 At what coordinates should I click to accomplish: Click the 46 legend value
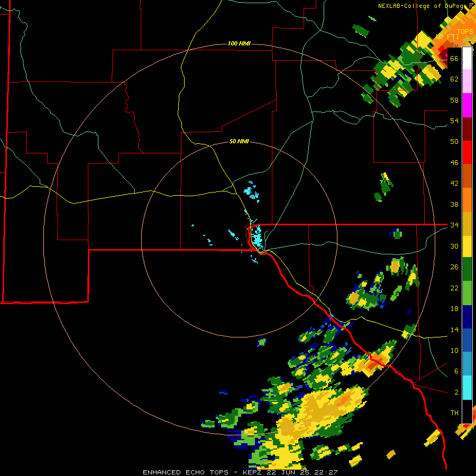454,163
